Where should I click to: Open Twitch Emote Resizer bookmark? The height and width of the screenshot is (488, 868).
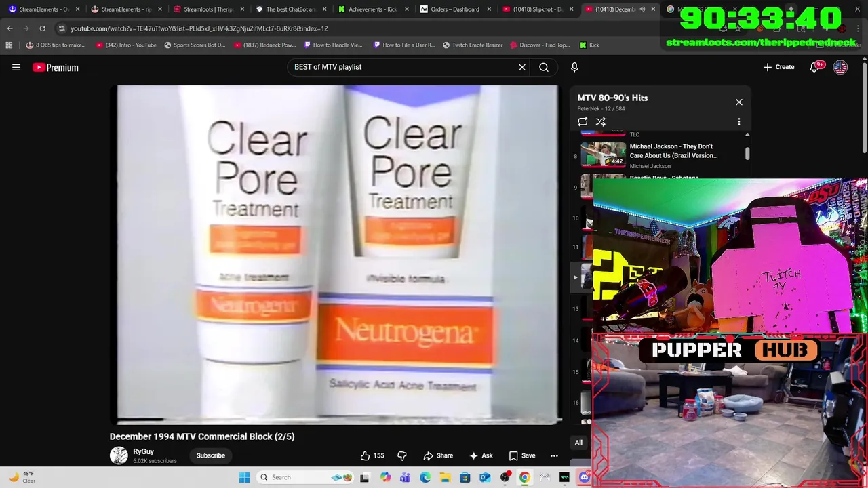click(473, 45)
